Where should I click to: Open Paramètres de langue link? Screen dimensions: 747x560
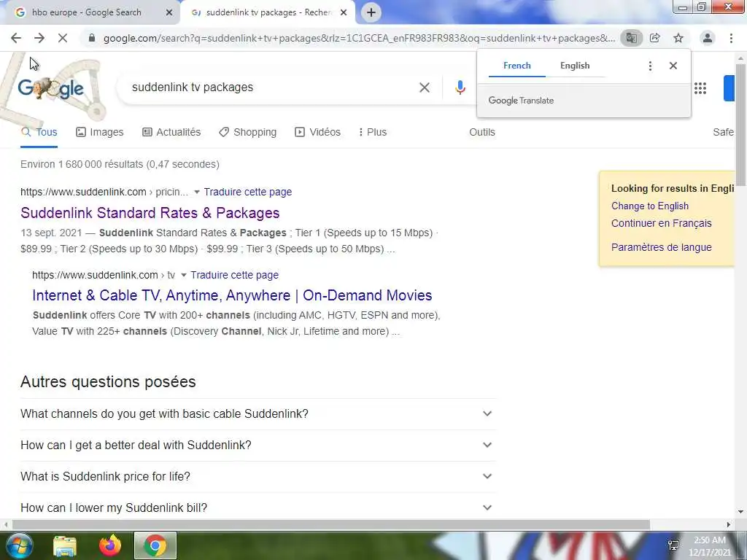tap(661, 247)
